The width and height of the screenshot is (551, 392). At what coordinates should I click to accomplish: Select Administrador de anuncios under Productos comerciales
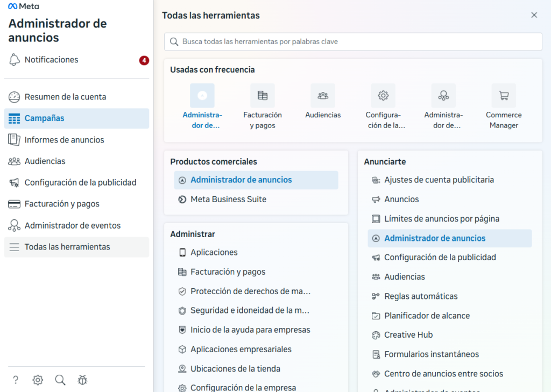256,180
